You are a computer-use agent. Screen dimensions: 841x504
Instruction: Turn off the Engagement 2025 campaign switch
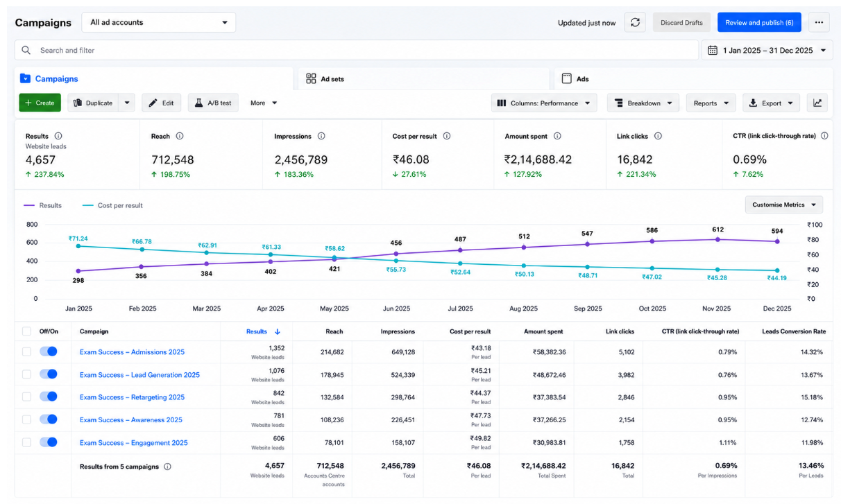(49, 442)
